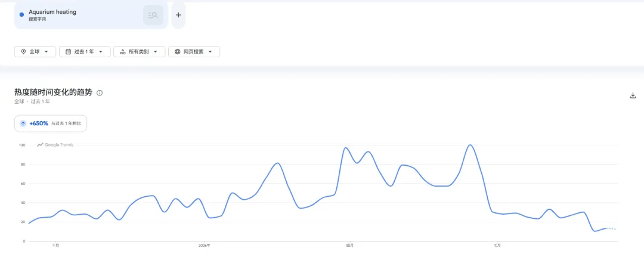644x263 pixels.
Task: Open the 所有类别 category dropdown
Action: click(139, 52)
